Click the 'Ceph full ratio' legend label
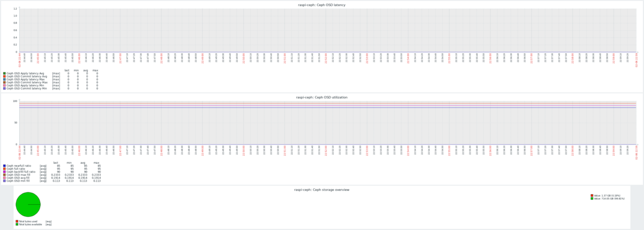Screen dimensions: 644x230 pyautogui.click(x=16, y=169)
